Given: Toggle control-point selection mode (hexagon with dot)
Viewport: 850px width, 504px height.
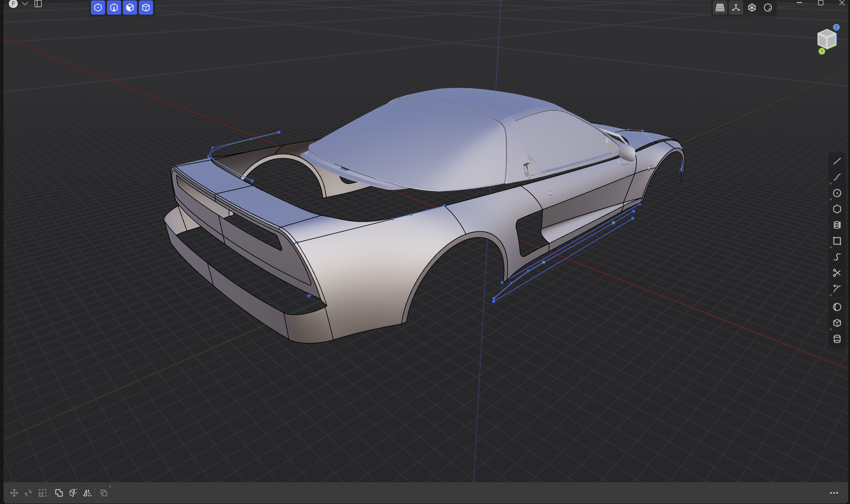Looking at the screenshot, I should (x=98, y=8).
